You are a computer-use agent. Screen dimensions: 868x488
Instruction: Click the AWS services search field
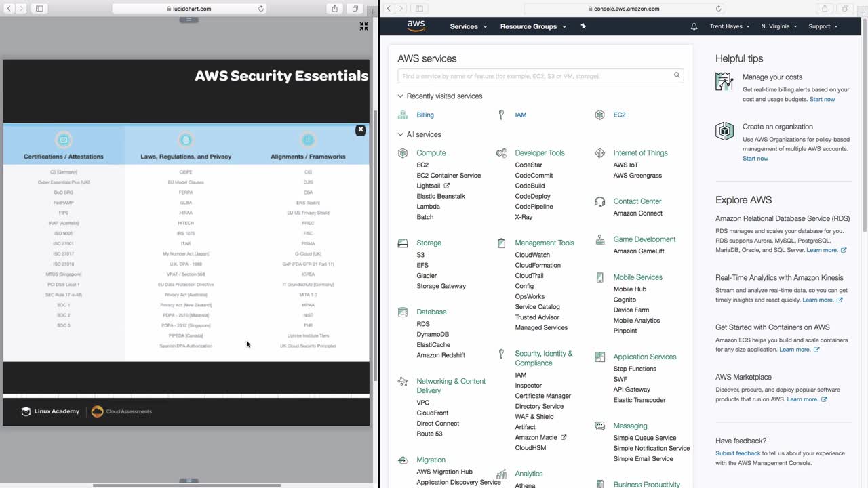[x=540, y=76]
